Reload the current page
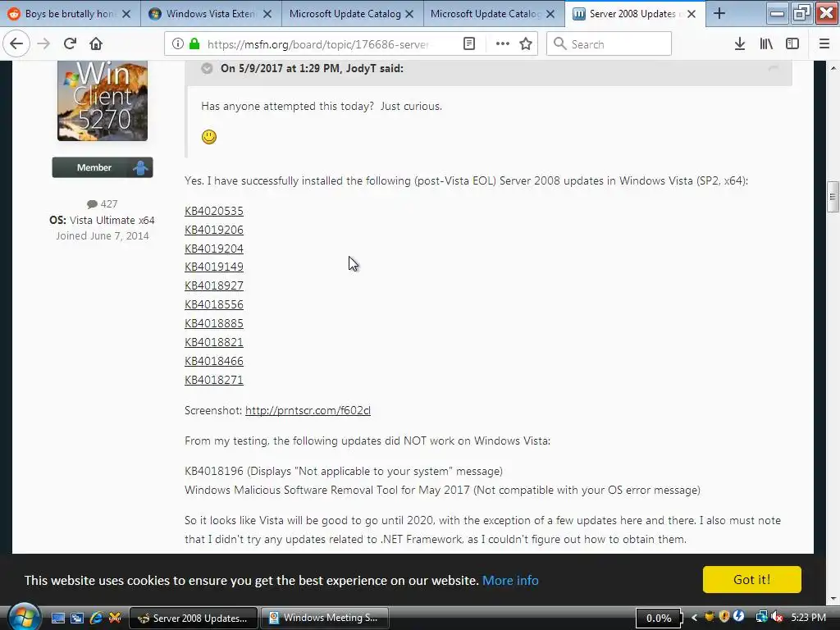Image resolution: width=840 pixels, height=630 pixels. click(70, 44)
